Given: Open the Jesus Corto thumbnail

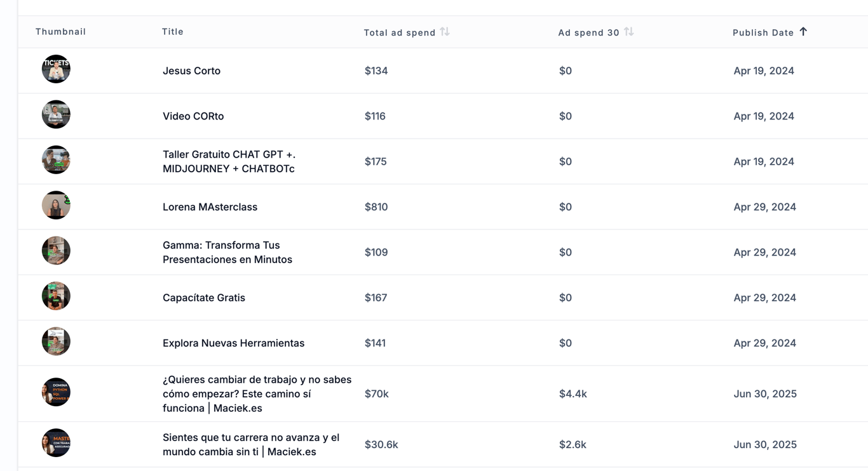Looking at the screenshot, I should tap(56, 69).
